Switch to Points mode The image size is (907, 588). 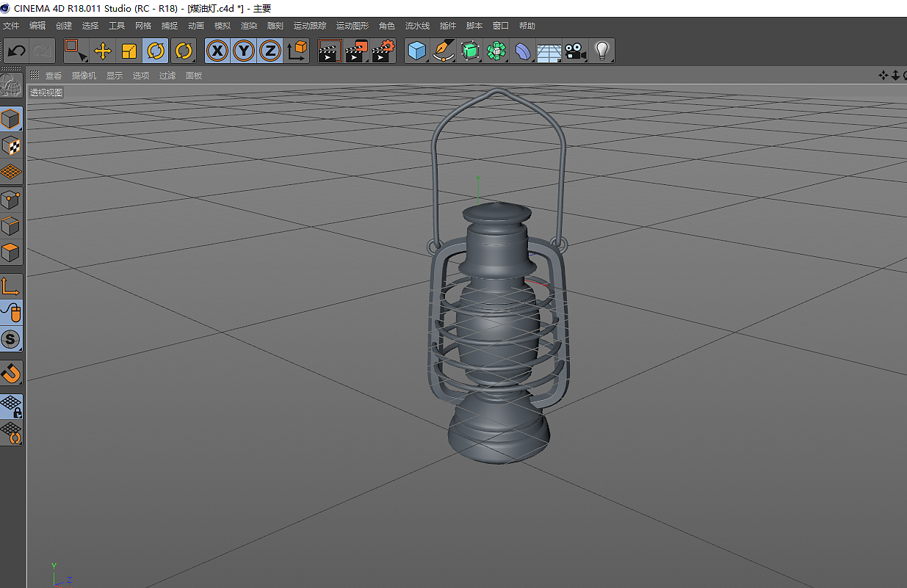(x=11, y=199)
